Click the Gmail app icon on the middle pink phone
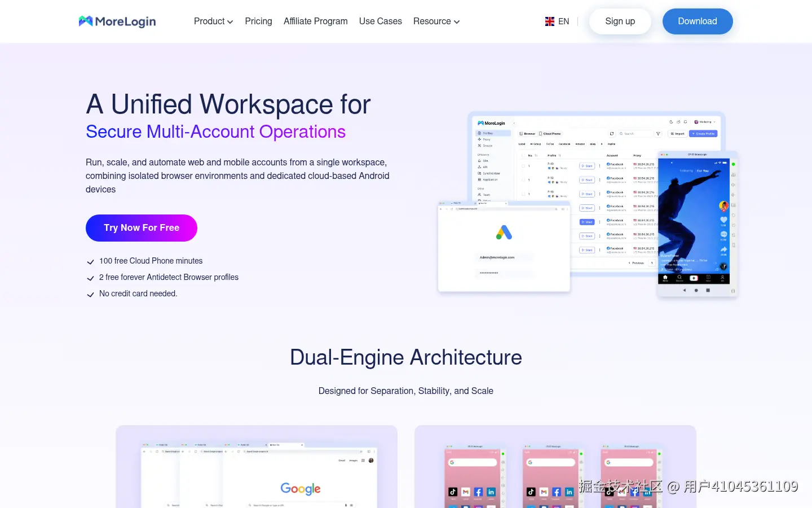This screenshot has height=508, width=812. pyautogui.click(x=544, y=492)
